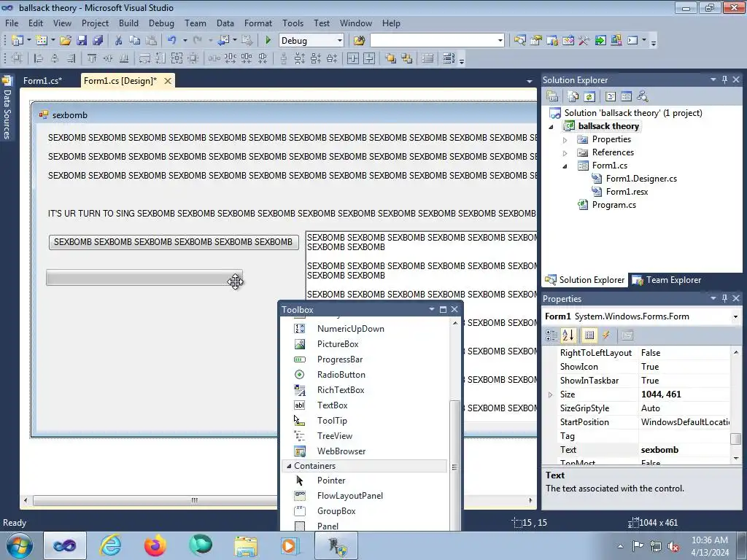Image resolution: width=747 pixels, height=560 pixels.
Task: Click Refresh icon in Solution Explorer
Action: click(589, 97)
